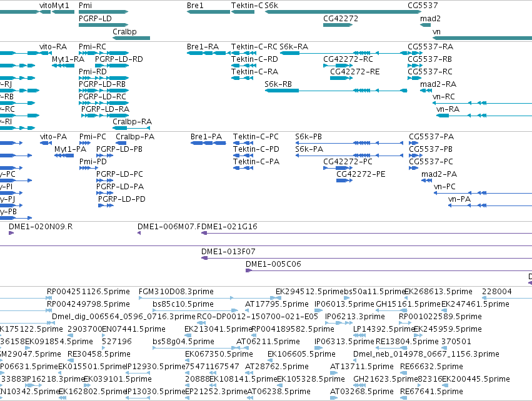Open protein PGRP-LD-PD

pos(121,199)
